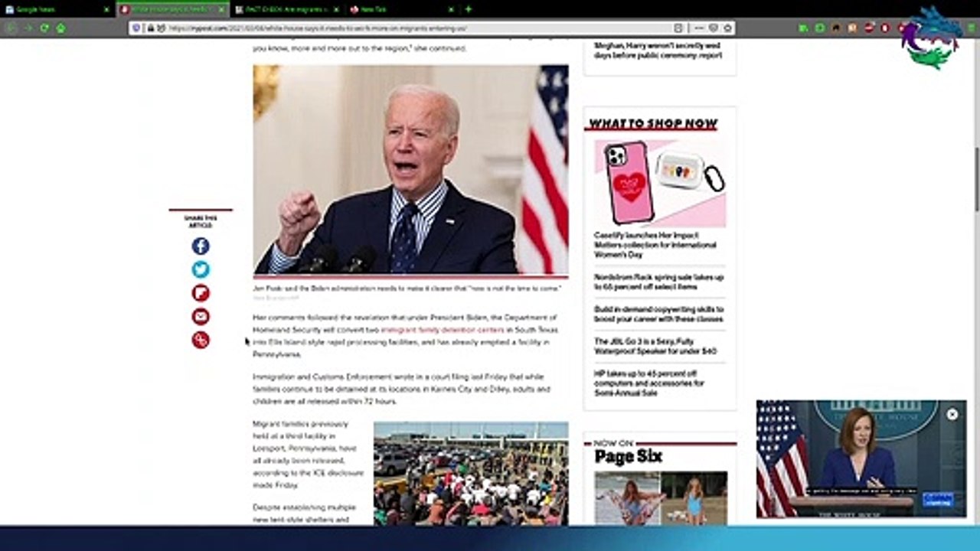
Task: Open the JBL Go 3 waterproof speaker article
Action: (x=655, y=346)
